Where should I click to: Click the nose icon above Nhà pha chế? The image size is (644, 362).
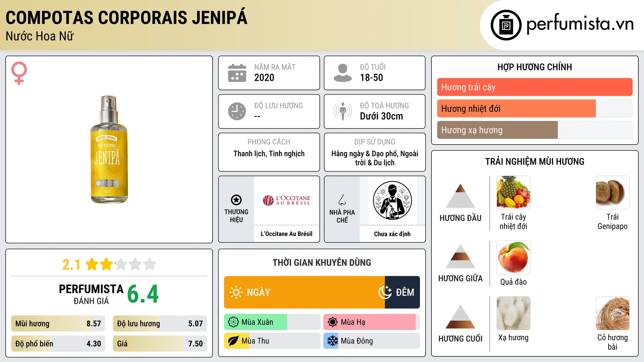[x=342, y=200]
